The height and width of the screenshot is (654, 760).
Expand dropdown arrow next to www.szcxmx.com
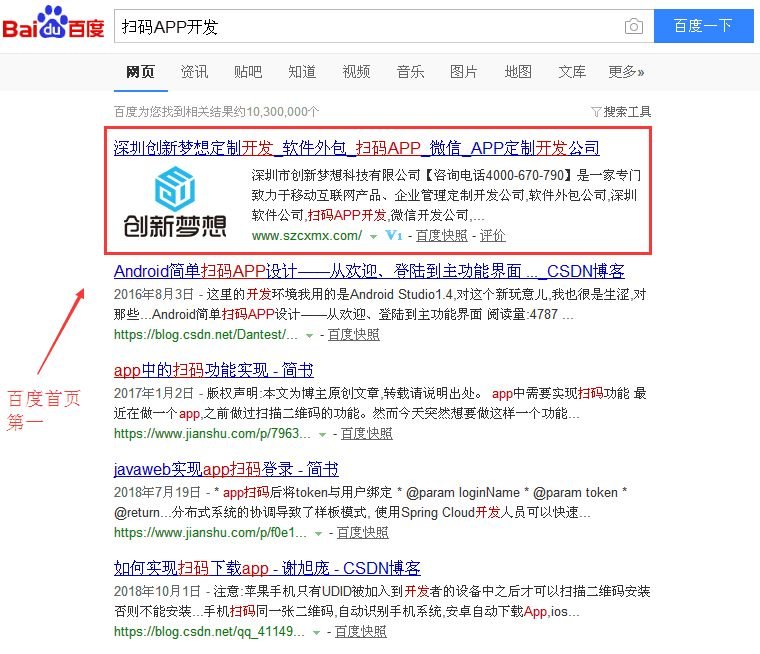point(373,237)
